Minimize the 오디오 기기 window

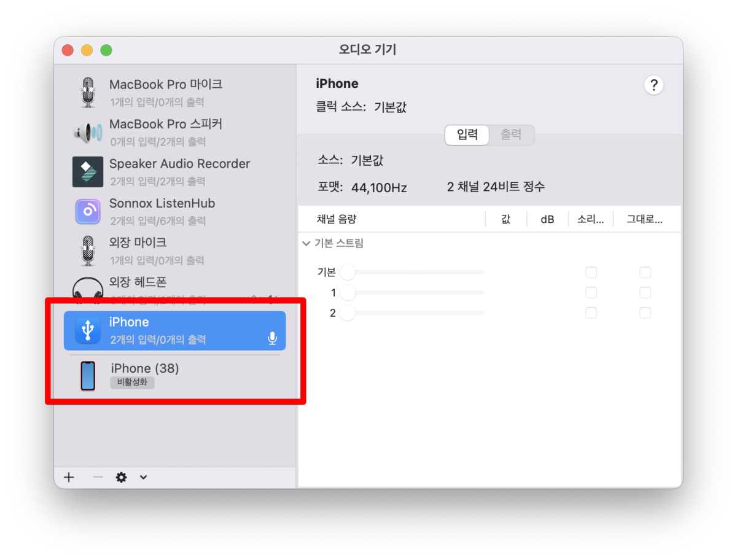click(87, 50)
